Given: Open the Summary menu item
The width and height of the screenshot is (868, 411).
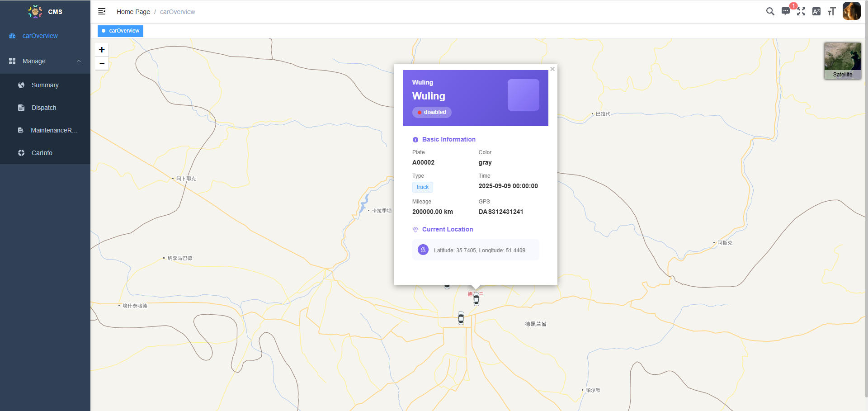Looking at the screenshot, I should pyautogui.click(x=45, y=85).
